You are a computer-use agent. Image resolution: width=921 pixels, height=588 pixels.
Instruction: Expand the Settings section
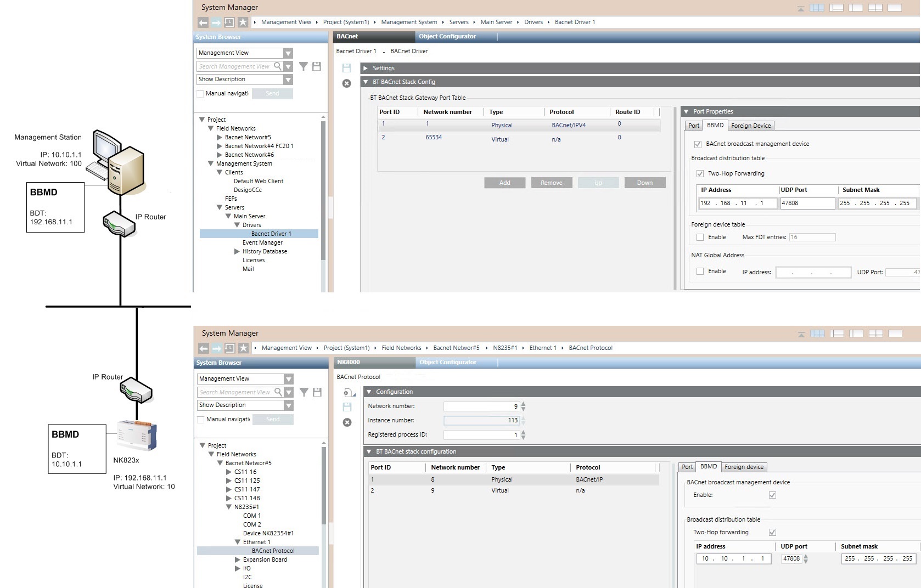[366, 68]
